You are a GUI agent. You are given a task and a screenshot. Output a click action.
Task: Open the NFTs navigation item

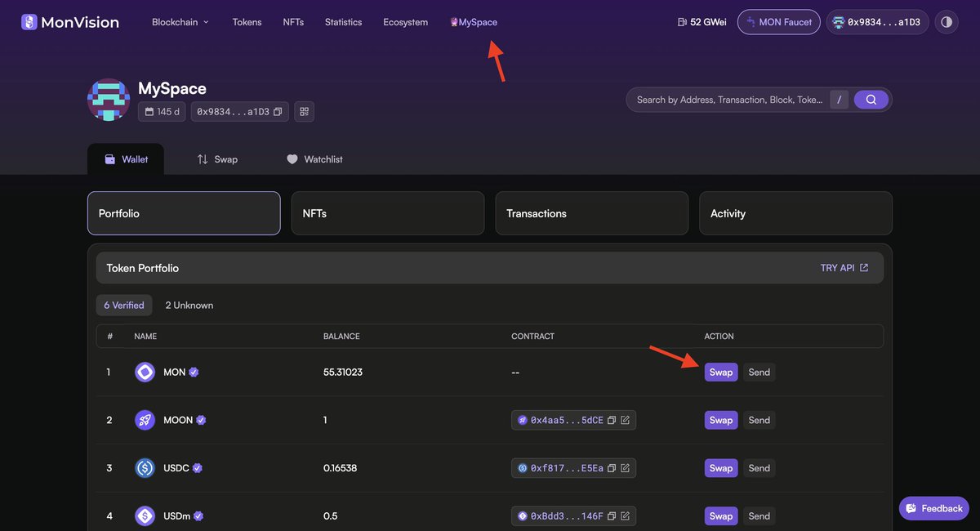click(x=293, y=22)
